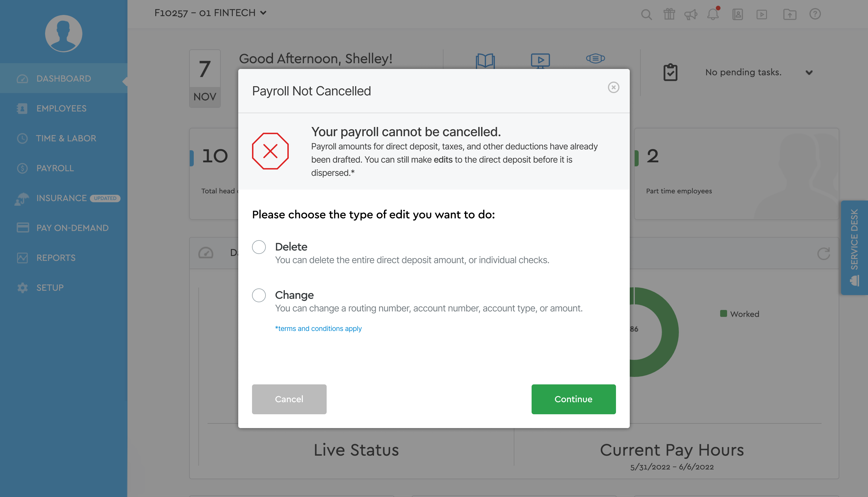Click the dashboard refresh icon
Viewport: 868px width, 497px height.
click(823, 254)
